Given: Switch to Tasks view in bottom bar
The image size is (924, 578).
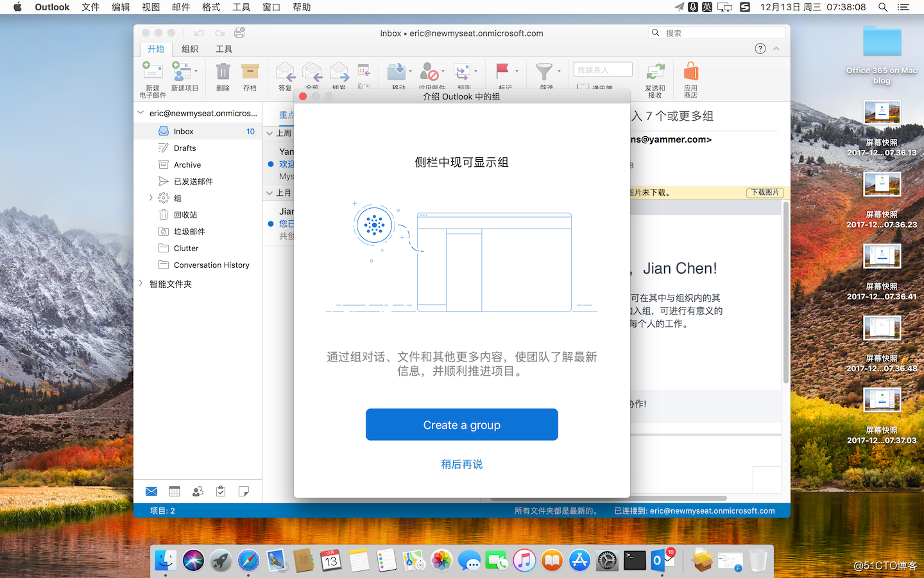Looking at the screenshot, I should click(x=221, y=491).
